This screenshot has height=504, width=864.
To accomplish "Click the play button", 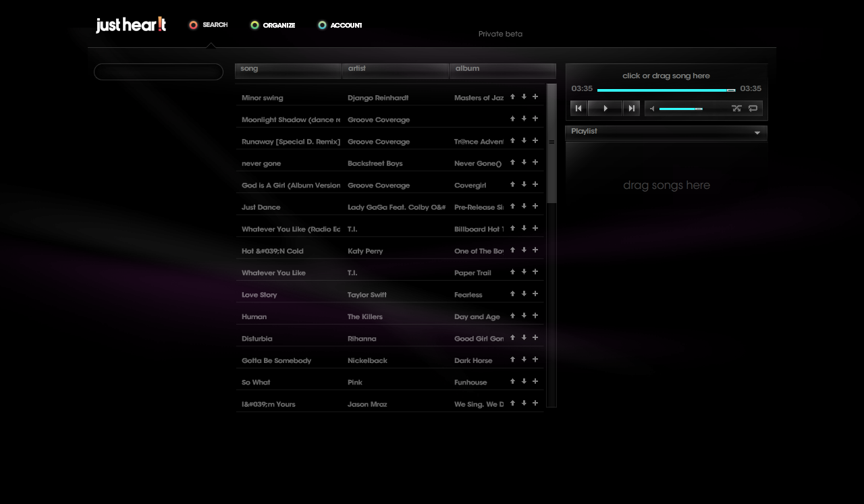I will click(x=605, y=108).
